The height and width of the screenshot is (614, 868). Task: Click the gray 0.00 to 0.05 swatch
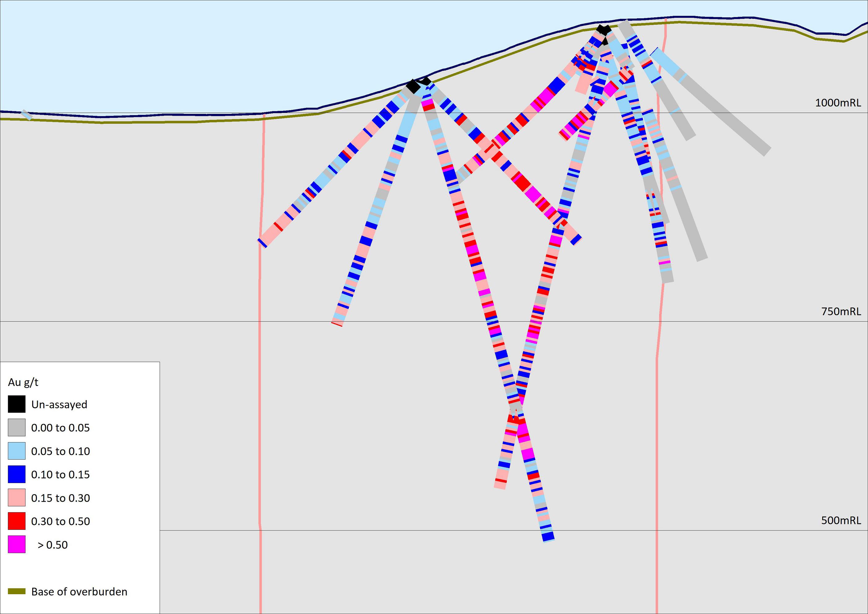point(17,427)
